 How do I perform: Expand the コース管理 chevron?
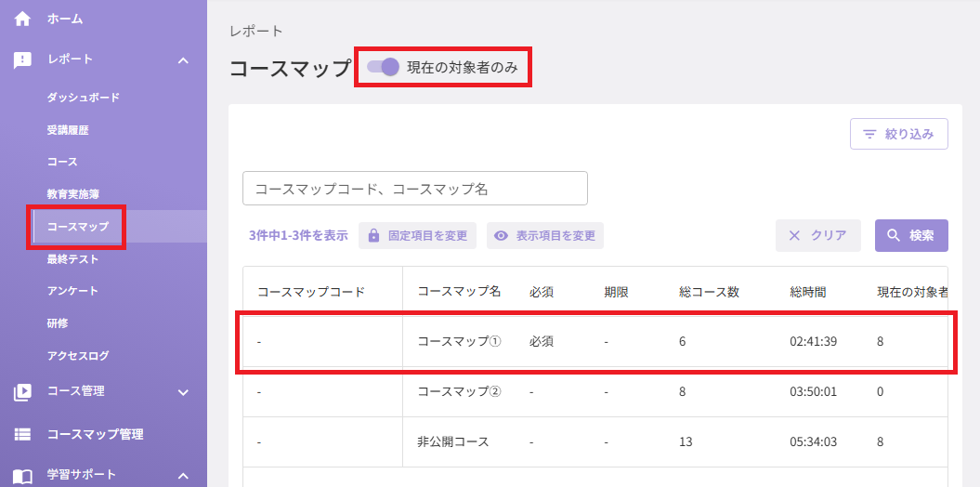coord(183,392)
